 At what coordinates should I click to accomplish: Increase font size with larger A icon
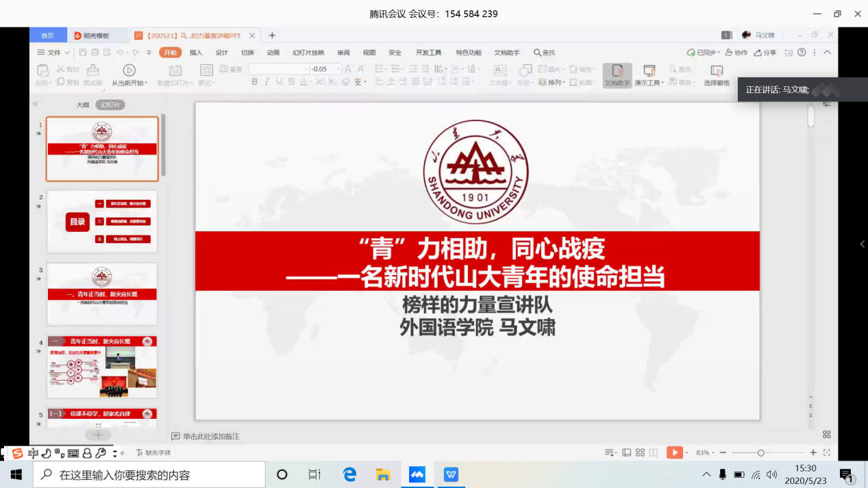(349, 69)
